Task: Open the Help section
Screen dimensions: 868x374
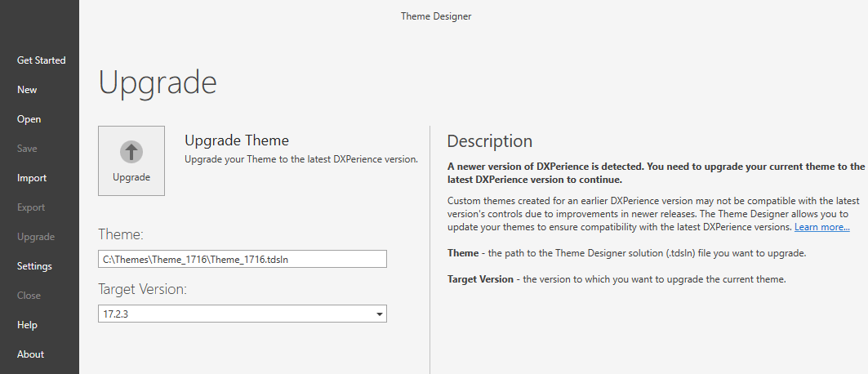Action: pyautogui.click(x=27, y=325)
